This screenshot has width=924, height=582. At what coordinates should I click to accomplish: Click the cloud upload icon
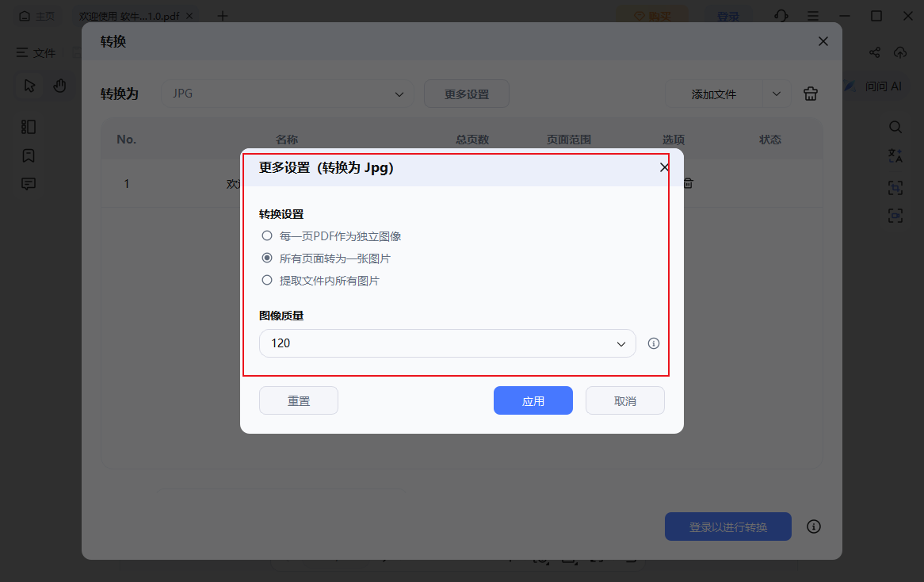[900, 52]
